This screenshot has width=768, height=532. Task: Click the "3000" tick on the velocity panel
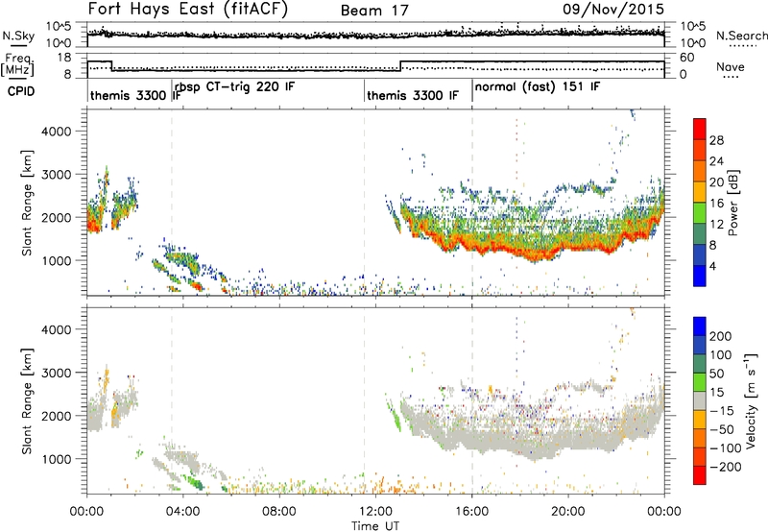(x=56, y=373)
